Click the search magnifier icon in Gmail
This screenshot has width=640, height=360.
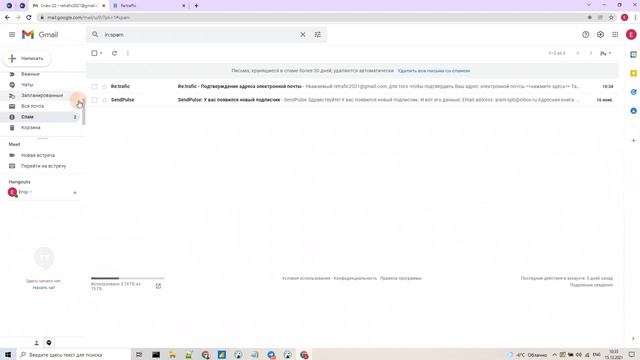pos(95,35)
